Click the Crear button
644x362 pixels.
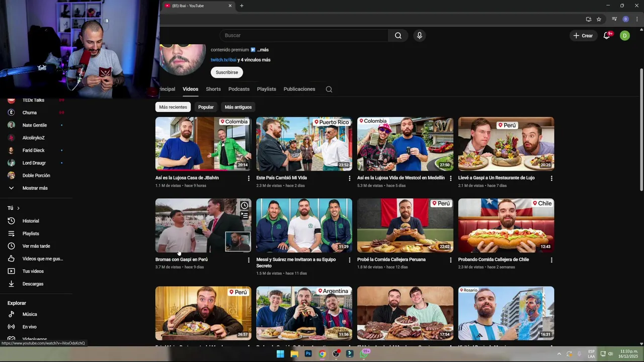coord(583,36)
